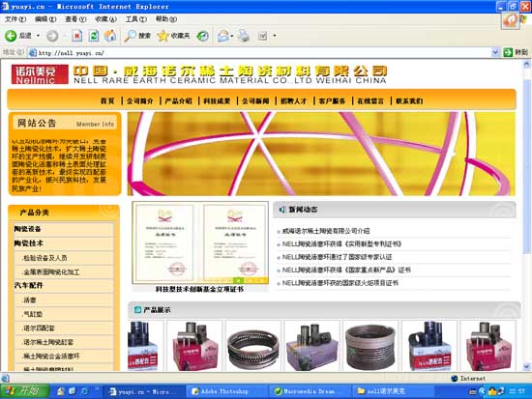Image resolution: width=532 pixels, height=399 pixels.
Task: Select 诺尔四配套 subcategory
Action: pyautogui.click(x=39, y=328)
